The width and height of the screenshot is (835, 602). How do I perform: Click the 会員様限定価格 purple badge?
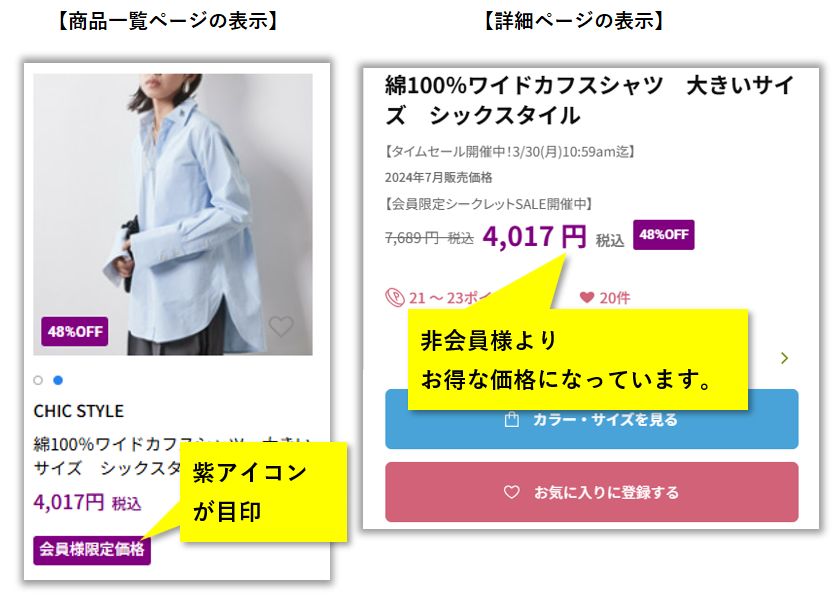click(92, 550)
